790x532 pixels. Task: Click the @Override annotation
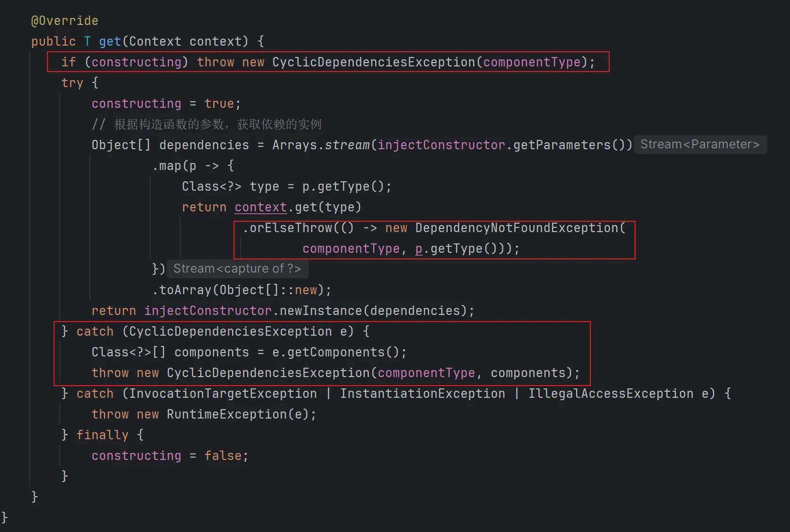point(64,21)
